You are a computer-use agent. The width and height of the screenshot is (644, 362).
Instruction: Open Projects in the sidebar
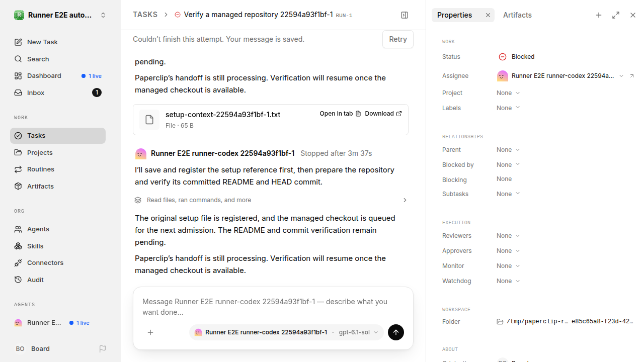[58, 153]
